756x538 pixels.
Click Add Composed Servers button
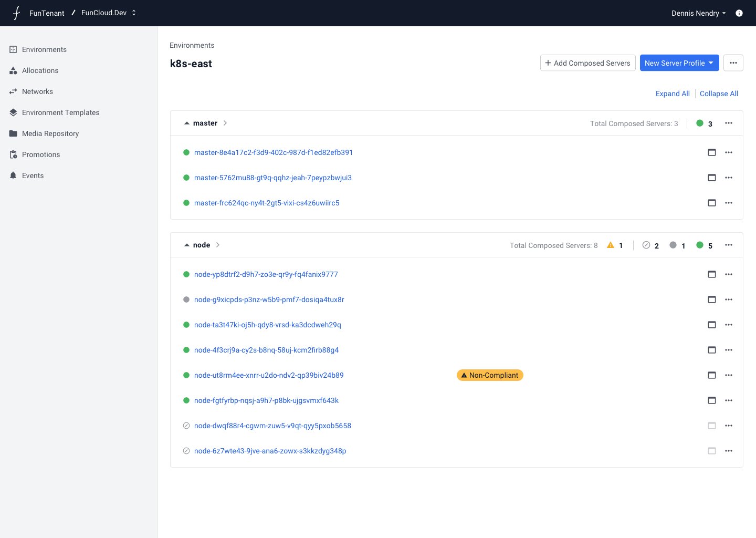tap(587, 63)
